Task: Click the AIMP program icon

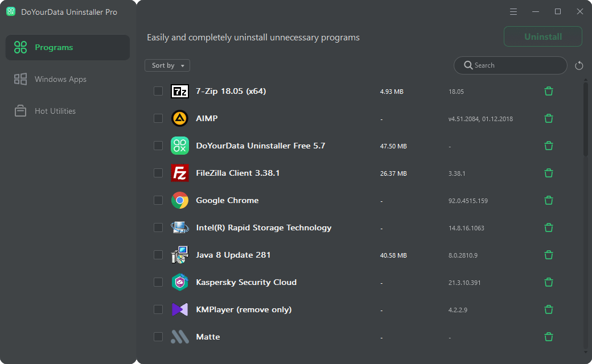Action: pyautogui.click(x=180, y=118)
